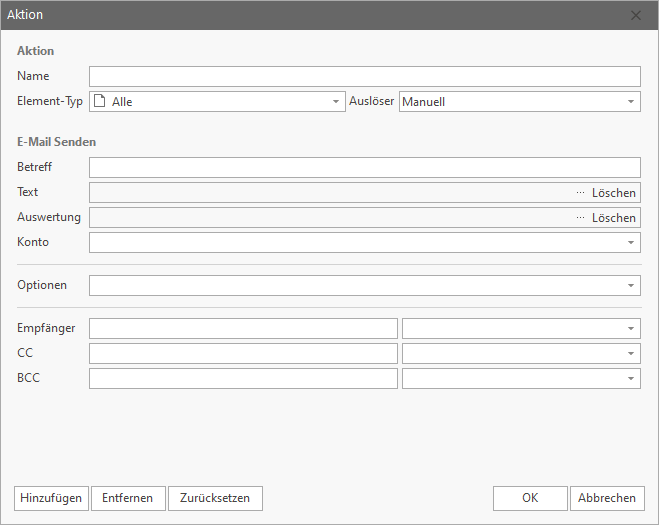Click Löschen next to Auswertung field

pos(613,218)
